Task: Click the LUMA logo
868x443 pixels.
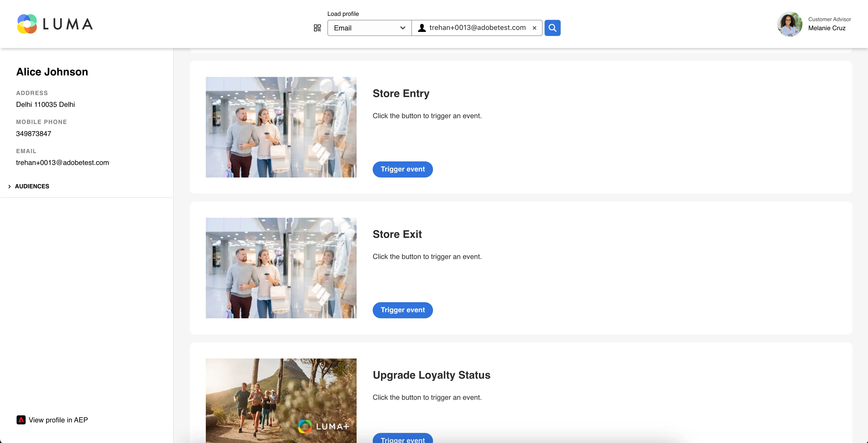Action: coord(55,24)
